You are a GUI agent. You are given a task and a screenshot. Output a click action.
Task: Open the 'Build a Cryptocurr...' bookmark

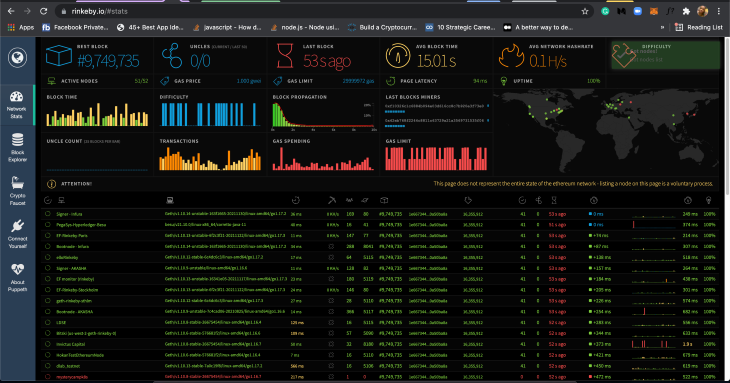pos(382,27)
